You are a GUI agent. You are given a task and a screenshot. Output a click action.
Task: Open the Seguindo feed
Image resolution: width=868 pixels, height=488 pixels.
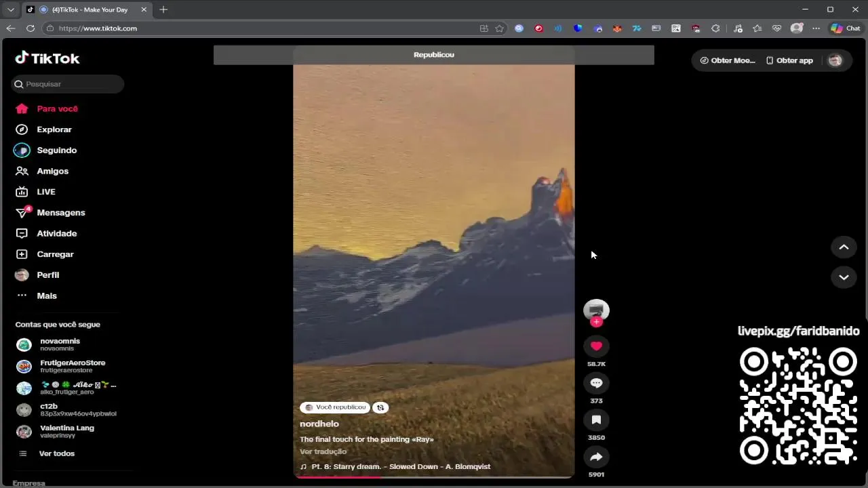(x=46, y=150)
